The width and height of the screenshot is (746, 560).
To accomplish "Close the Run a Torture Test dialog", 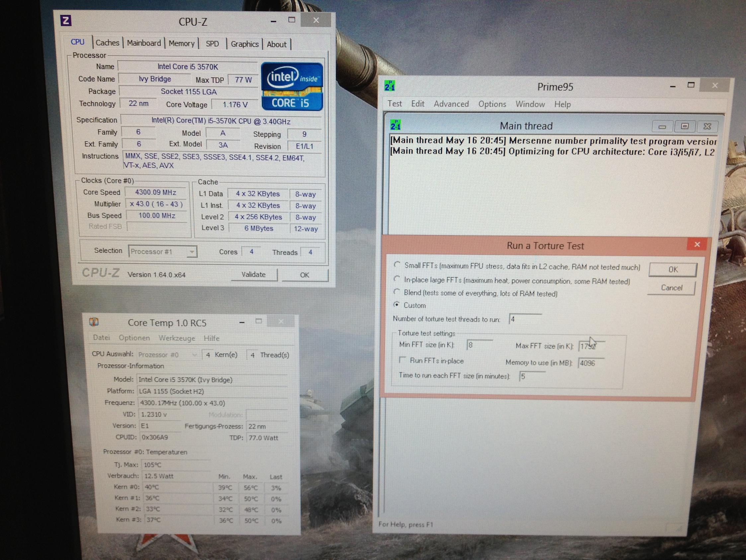I will tap(697, 244).
